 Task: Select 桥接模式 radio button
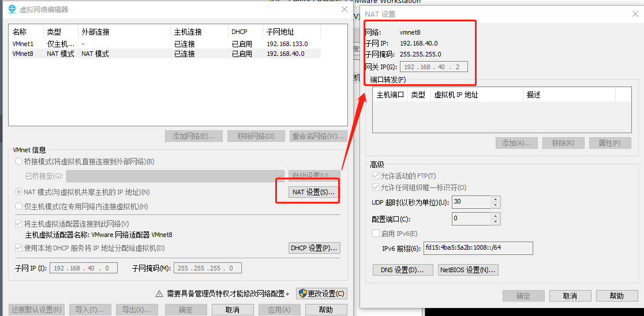pos(18,161)
